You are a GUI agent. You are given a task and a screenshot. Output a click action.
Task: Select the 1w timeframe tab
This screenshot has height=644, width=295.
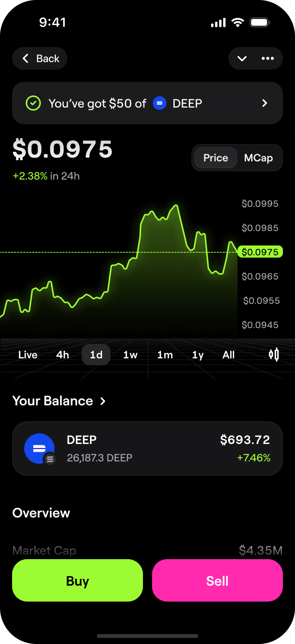pos(130,355)
